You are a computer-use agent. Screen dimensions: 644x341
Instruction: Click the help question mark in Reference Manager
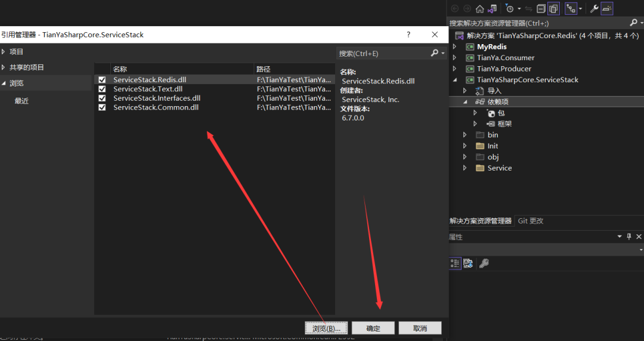408,35
